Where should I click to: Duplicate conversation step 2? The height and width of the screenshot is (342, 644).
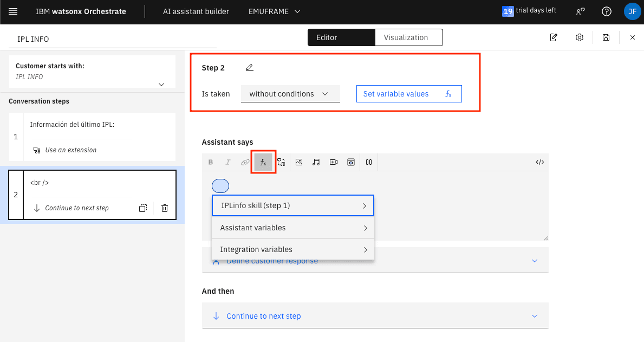(x=143, y=208)
